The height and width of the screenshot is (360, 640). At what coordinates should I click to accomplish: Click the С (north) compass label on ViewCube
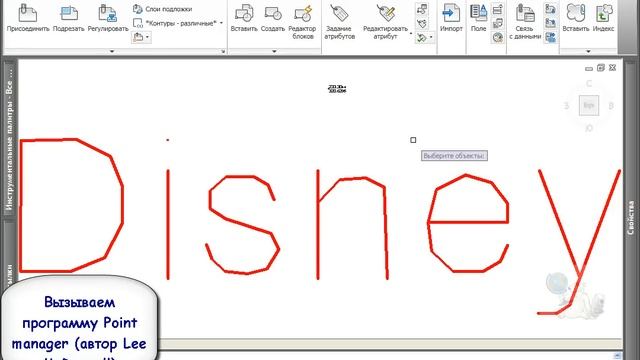click(x=589, y=84)
